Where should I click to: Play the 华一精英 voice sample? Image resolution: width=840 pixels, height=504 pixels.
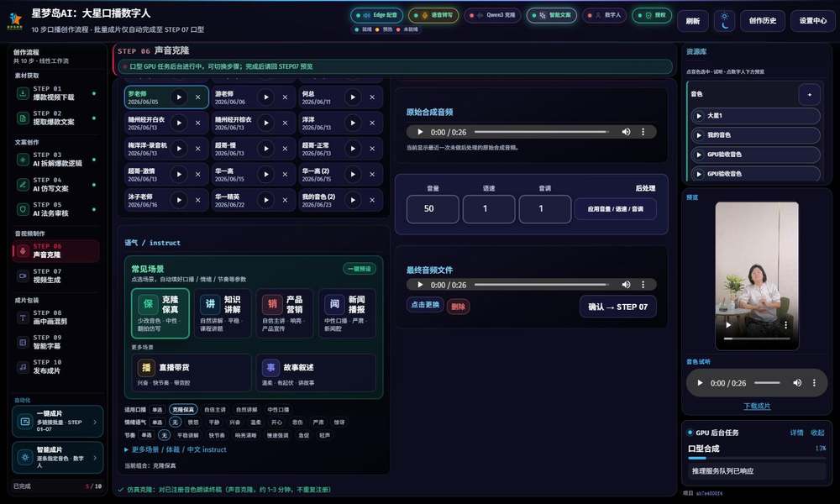[265, 200]
